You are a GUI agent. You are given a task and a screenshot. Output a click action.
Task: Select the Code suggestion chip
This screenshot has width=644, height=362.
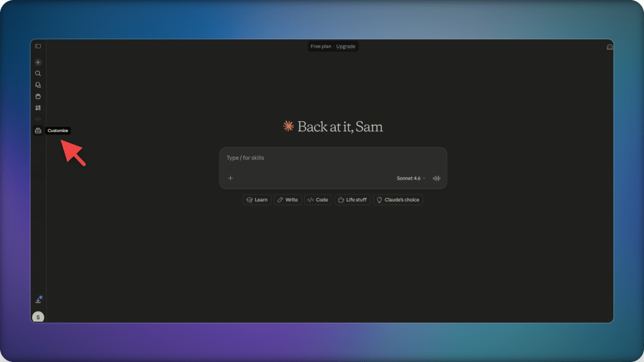coord(318,200)
